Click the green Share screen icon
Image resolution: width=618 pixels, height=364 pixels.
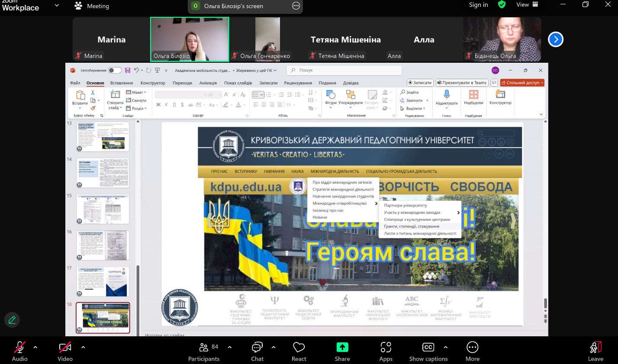point(342,348)
